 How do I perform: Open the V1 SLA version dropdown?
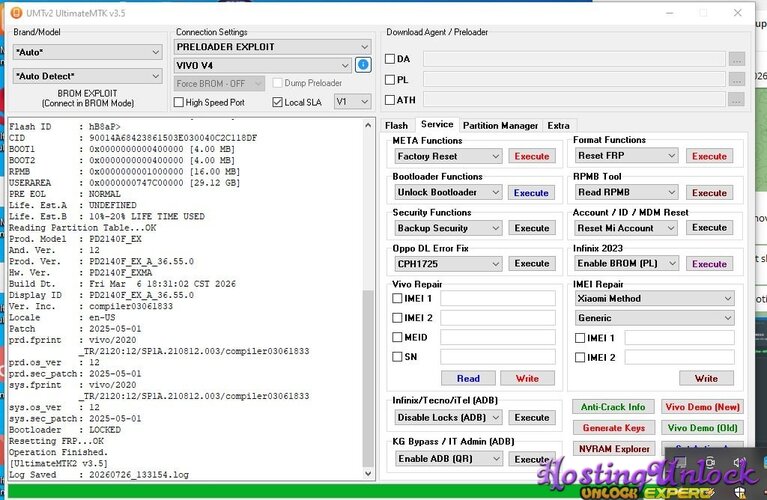pyautogui.click(x=352, y=102)
